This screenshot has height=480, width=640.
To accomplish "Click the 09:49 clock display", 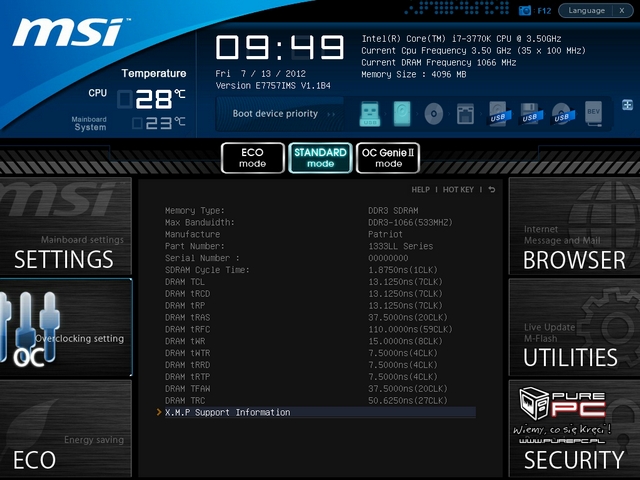I will point(280,47).
